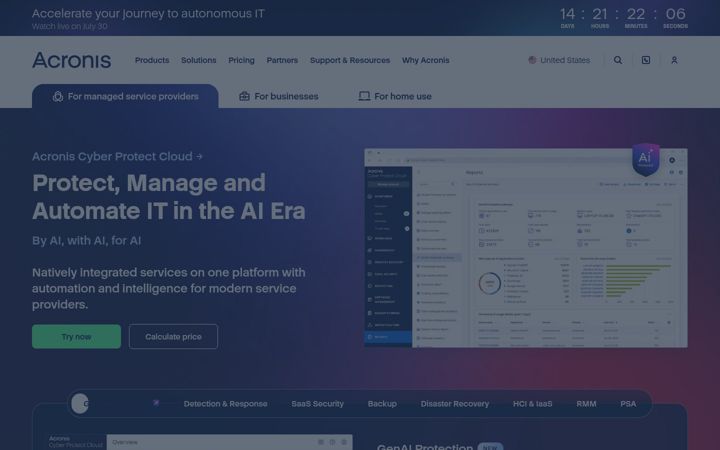Switch to For home use tab
This screenshot has height=450, width=720.
click(395, 96)
